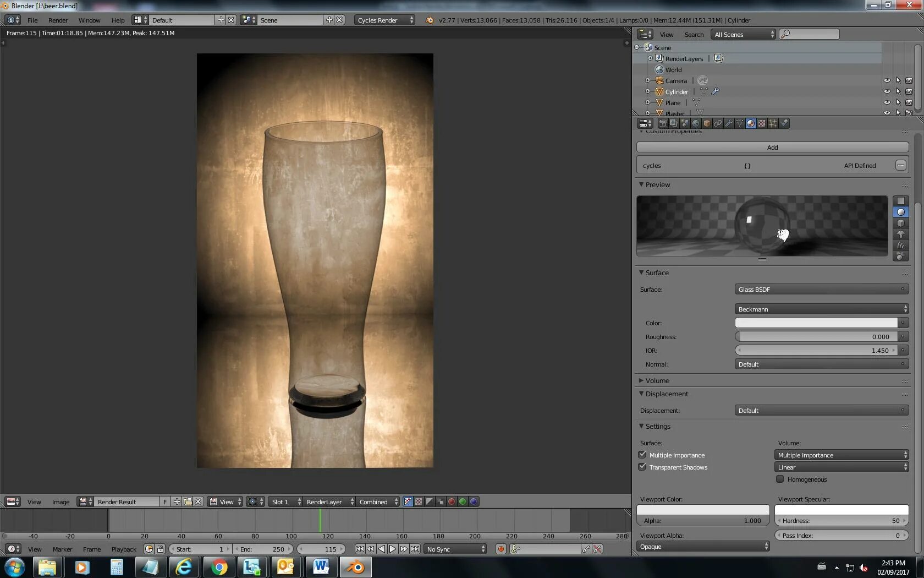Play the animation forward in timeline
This screenshot has height=578, width=924.
(x=393, y=549)
